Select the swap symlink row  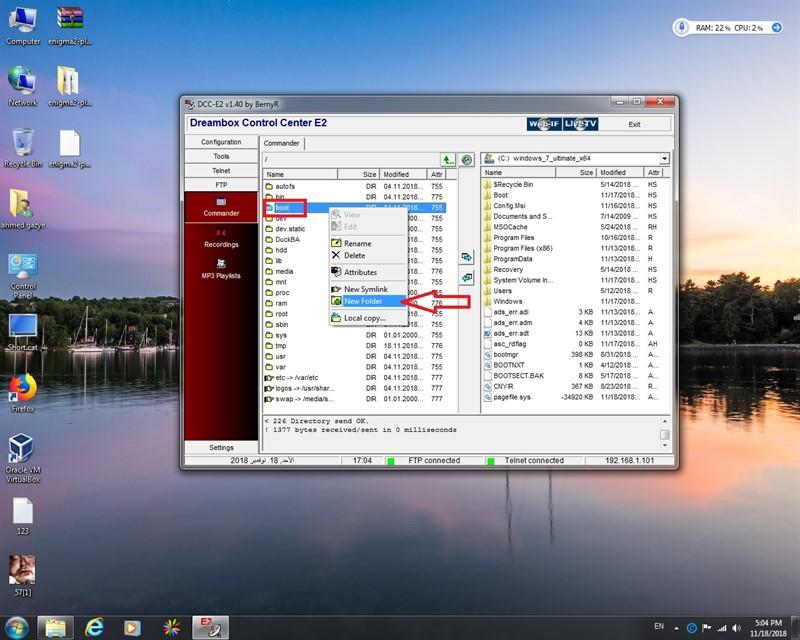[x=355, y=399]
